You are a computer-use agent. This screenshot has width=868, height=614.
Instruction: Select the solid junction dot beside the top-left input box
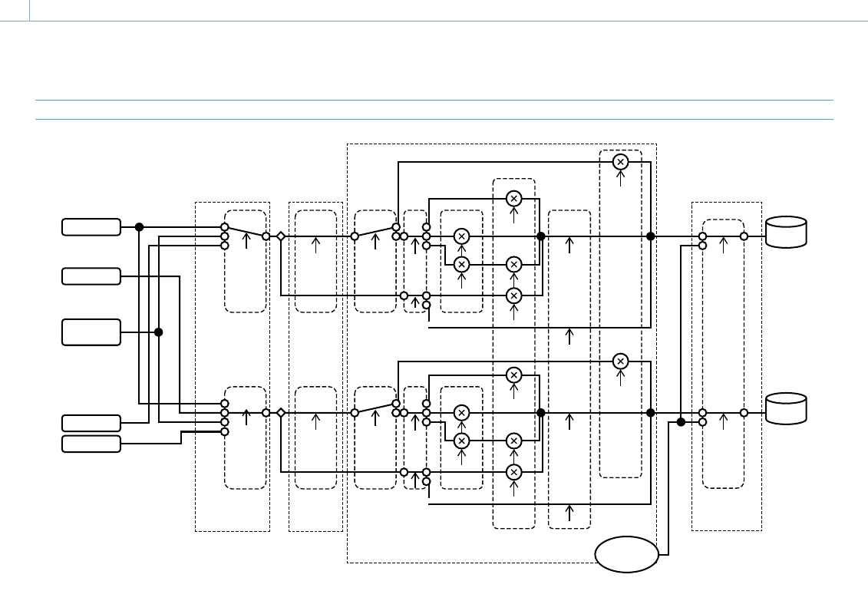[139, 227]
